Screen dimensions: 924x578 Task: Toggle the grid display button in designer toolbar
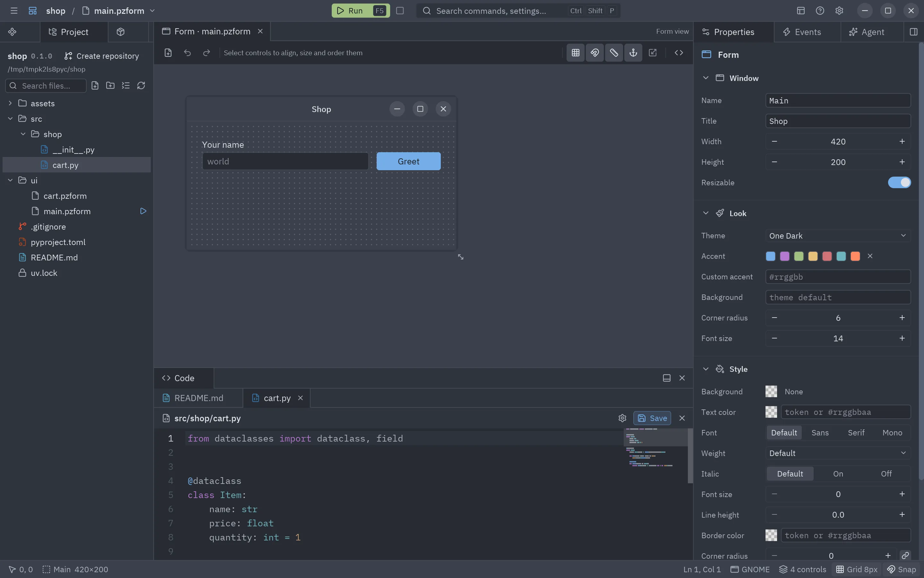(x=575, y=53)
